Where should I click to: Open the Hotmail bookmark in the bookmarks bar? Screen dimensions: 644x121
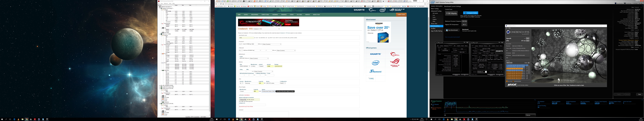[x=257, y=6]
